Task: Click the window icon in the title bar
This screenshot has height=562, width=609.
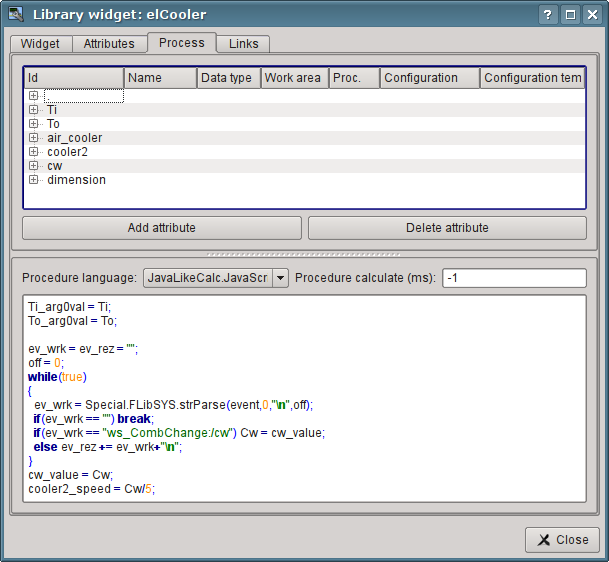Action: tap(15, 14)
